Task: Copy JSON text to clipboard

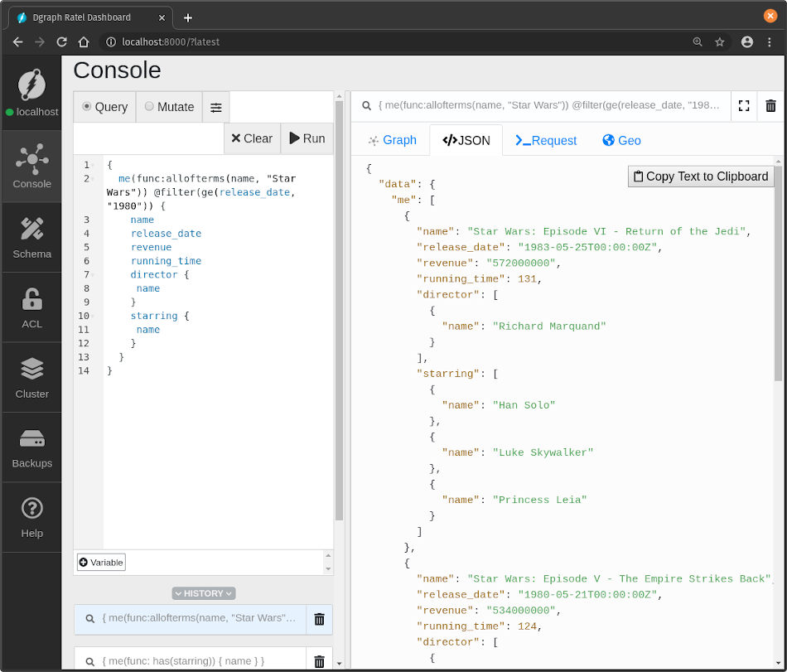Action: tap(700, 176)
